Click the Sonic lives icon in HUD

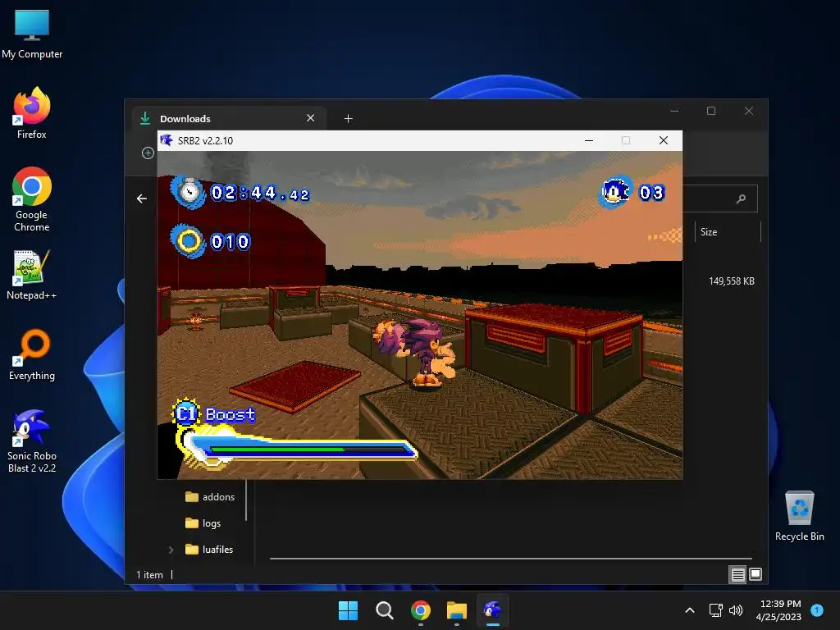point(615,191)
